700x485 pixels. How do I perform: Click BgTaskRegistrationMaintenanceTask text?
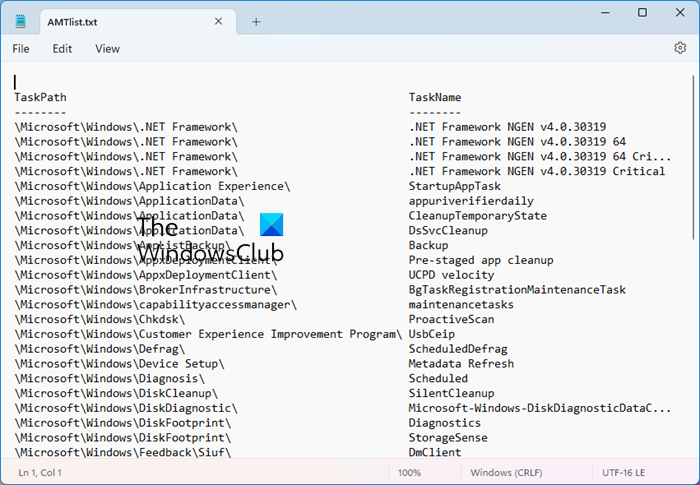pos(517,289)
